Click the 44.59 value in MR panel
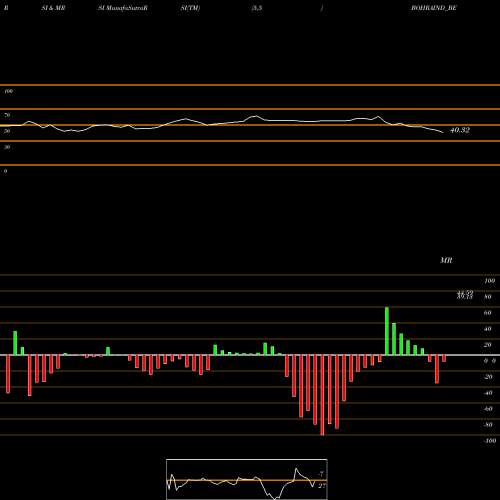The height and width of the screenshot is (500, 500). (465, 293)
